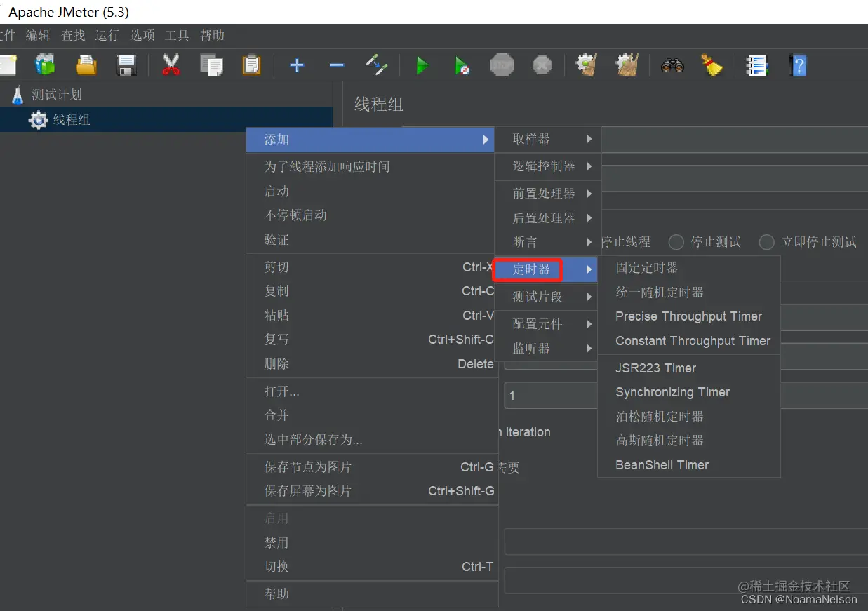Open the 选项 menu
868x611 pixels.
pos(142,35)
